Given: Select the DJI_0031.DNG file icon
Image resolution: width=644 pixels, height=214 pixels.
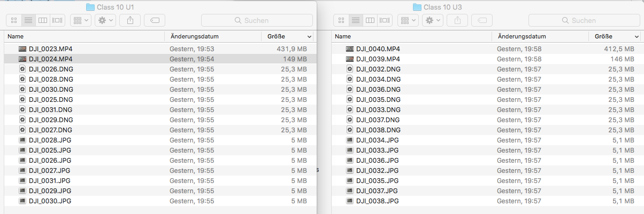Looking at the screenshot, I should (x=22, y=109).
